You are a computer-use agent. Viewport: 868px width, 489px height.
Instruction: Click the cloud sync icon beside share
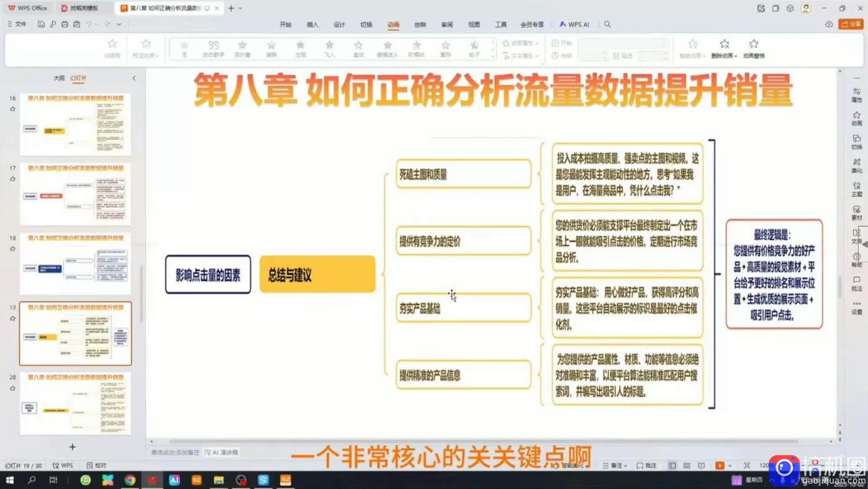click(829, 24)
